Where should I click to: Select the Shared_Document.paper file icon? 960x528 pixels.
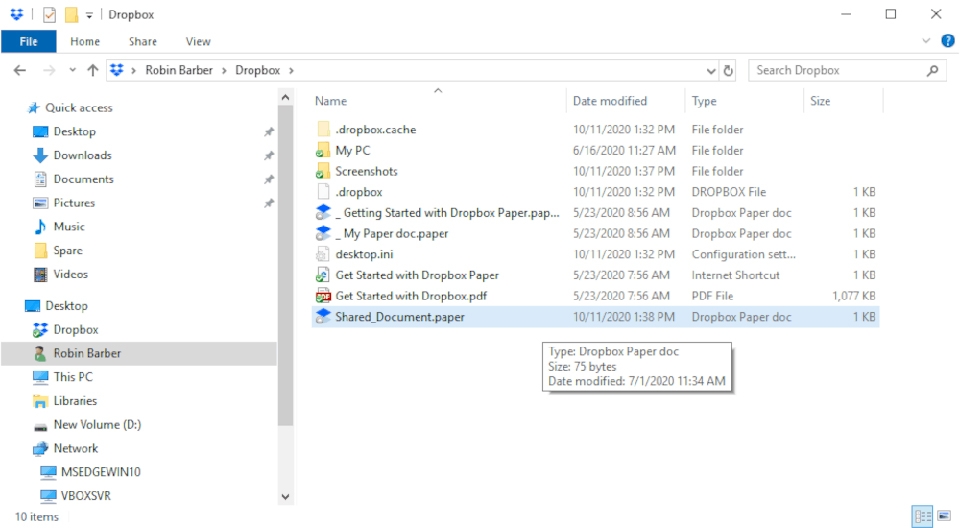pos(323,317)
